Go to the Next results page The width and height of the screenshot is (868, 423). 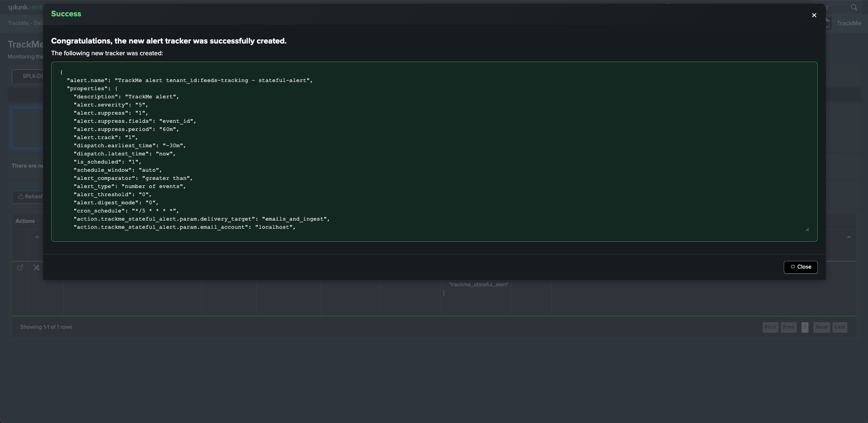pyautogui.click(x=821, y=327)
